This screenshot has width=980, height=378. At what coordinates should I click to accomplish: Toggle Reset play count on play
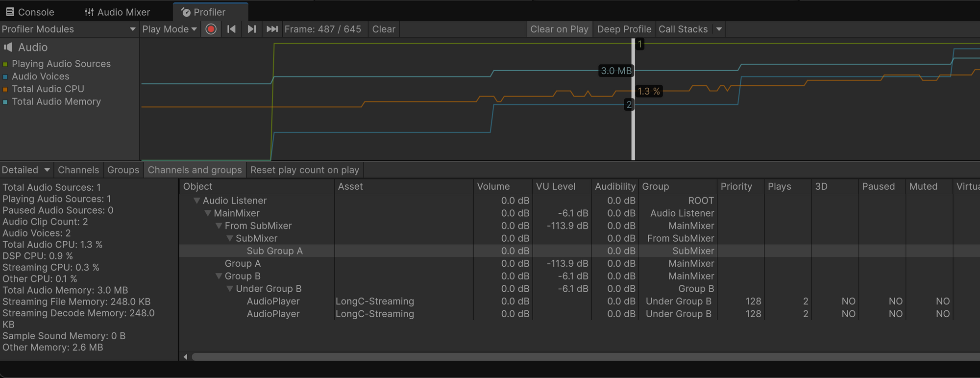pyautogui.click(x=304, y=170)
